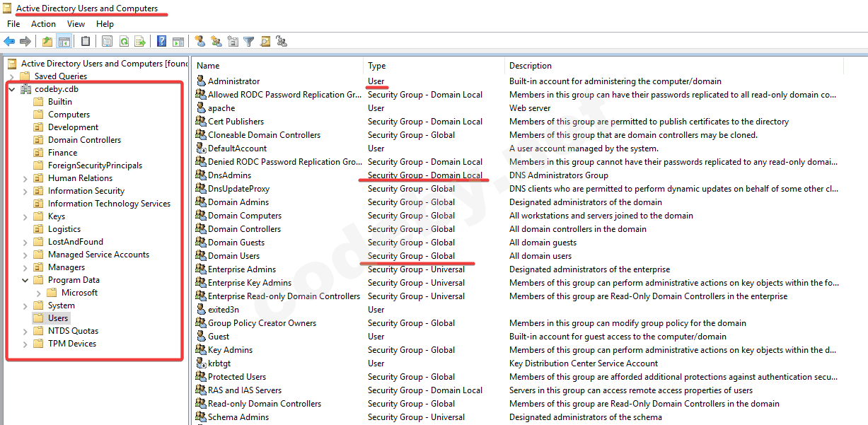Click the codeby.cdb domain icon in the tree
Image resolution: width=868 pixels, height=425 pixels.
coord(26,89)
